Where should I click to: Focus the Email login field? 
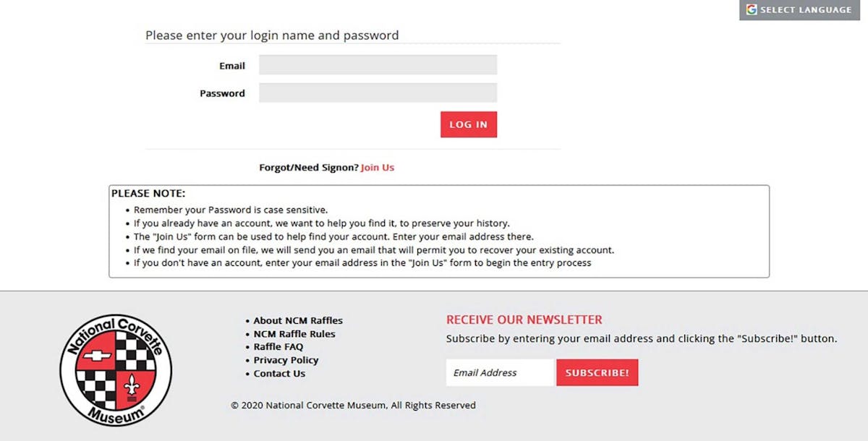tap(378, 65)
